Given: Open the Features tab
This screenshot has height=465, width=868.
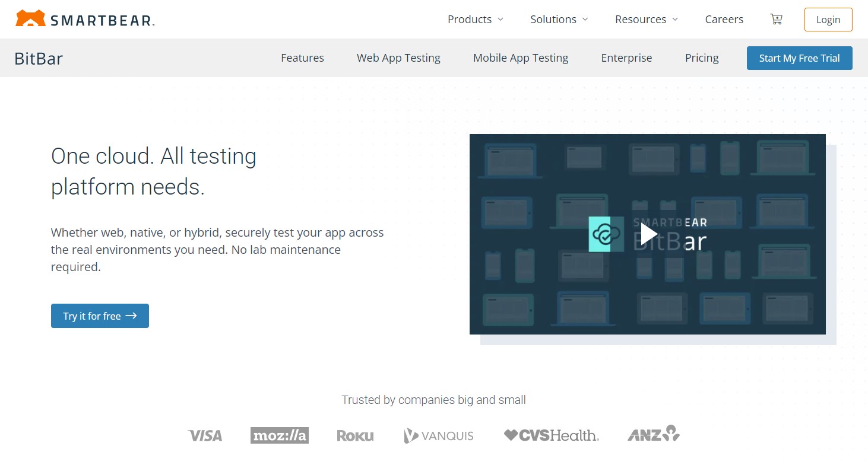Looking at the screenshot, I should (x=302, y=58).
